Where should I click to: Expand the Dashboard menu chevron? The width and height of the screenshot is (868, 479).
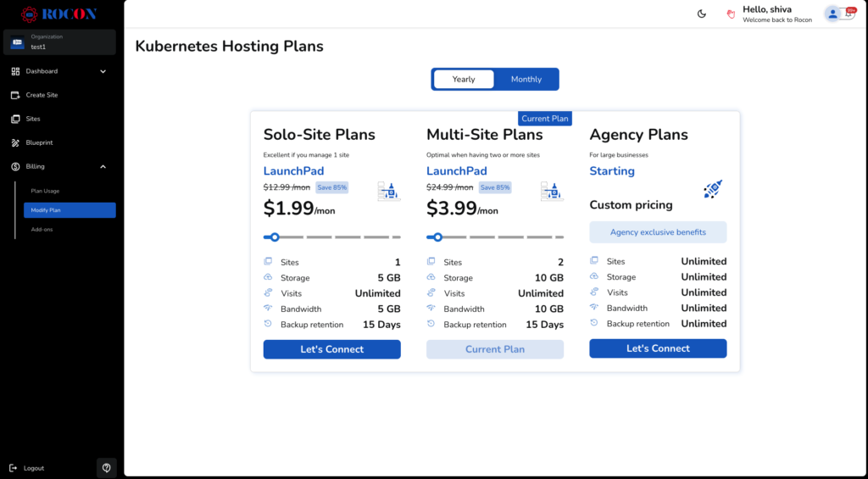[103, 71]
